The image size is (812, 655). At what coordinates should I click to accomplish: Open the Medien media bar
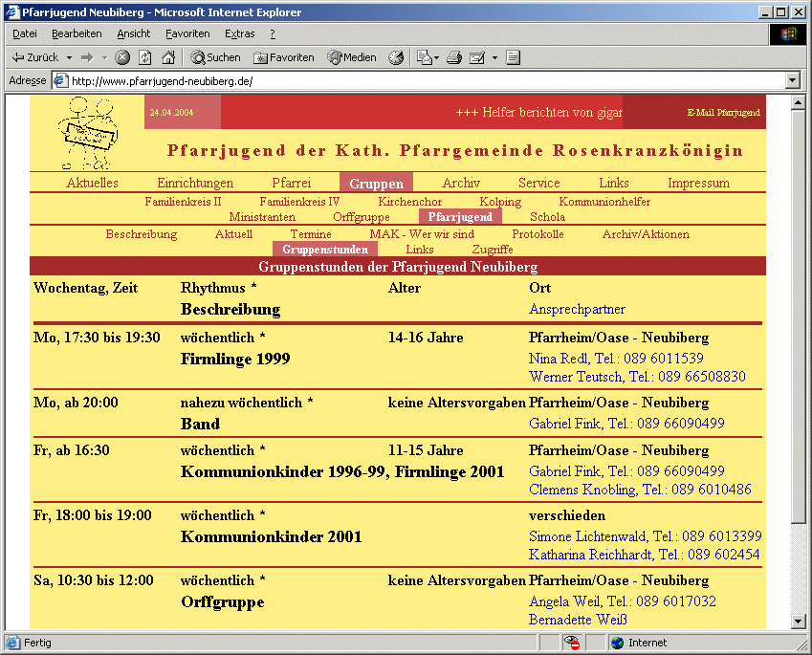click(x=352, y=57)
